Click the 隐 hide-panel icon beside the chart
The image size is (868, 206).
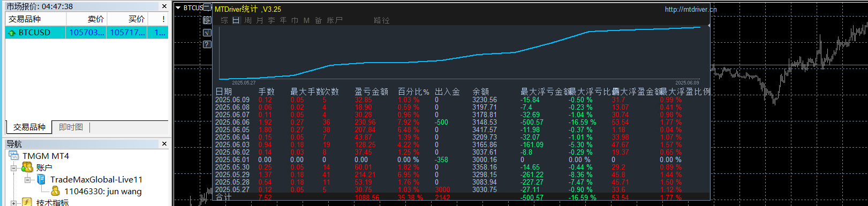click(207, 20)
